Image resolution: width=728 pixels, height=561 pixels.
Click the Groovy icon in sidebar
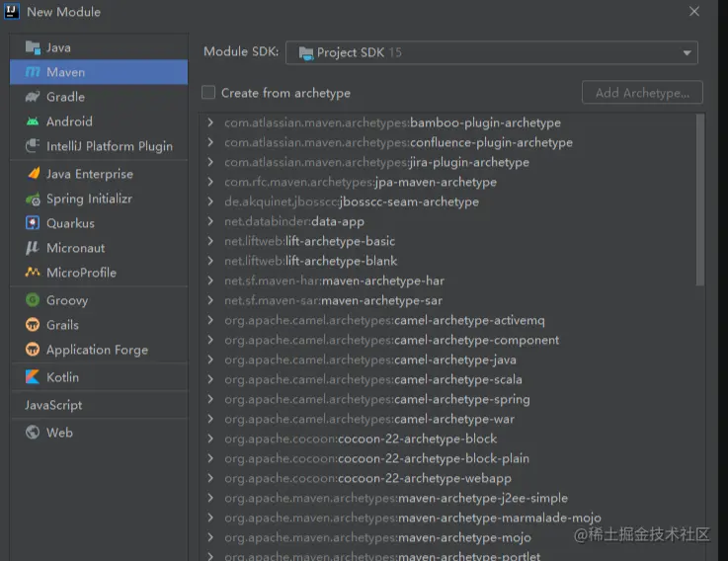coord(33,300)
